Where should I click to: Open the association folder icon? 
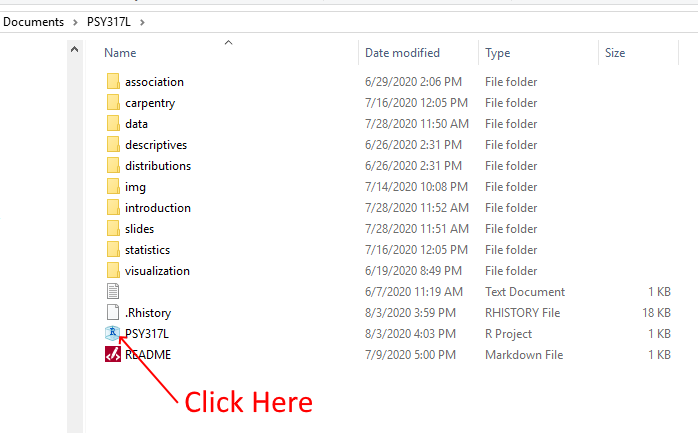click(x=113, y=81)
